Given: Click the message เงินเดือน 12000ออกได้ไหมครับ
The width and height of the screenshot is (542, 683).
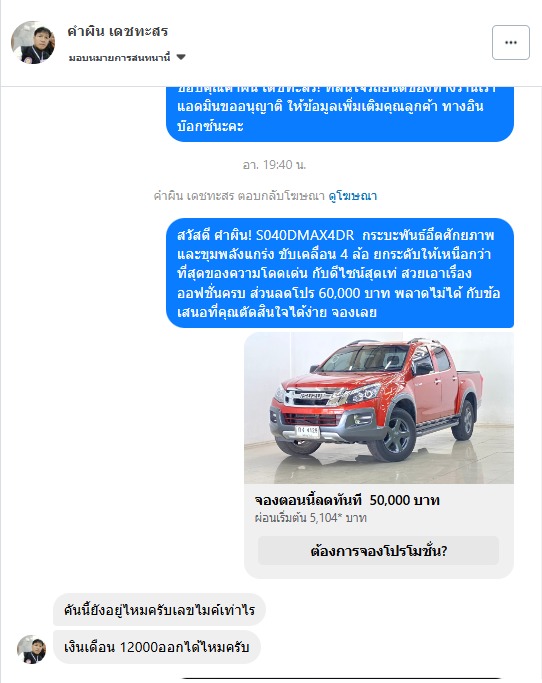Looking at the screenshot, I should (157, 647).
